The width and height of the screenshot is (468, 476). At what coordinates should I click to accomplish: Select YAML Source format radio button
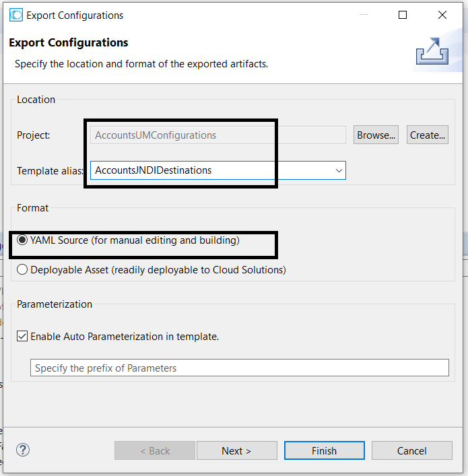coord(22,240)
